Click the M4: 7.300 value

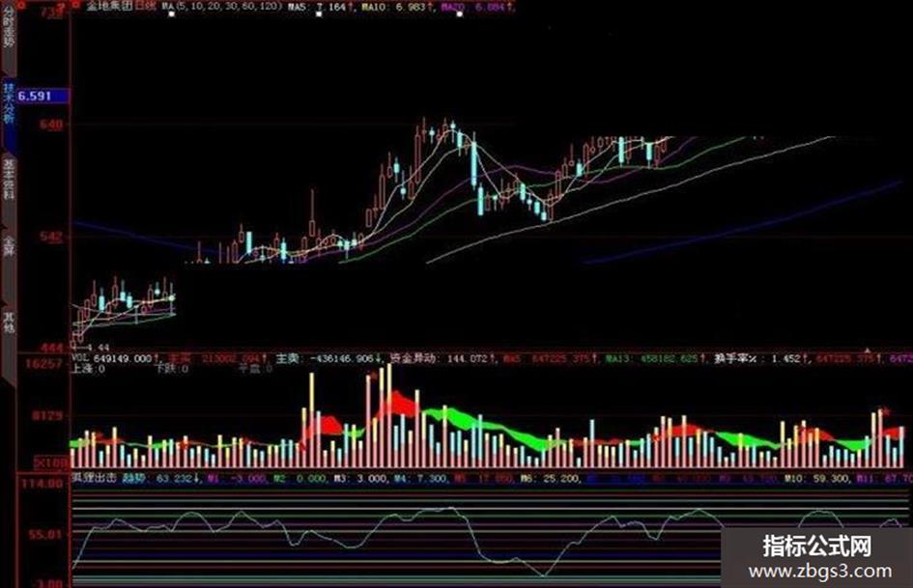tap(420, 479)
